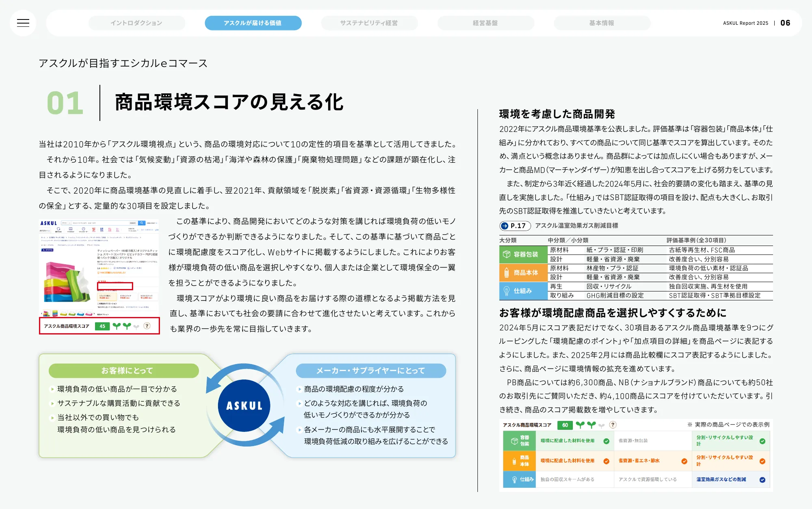
Task: Click the レビューを書く link in the product screenshot
Action: [136, 268]
